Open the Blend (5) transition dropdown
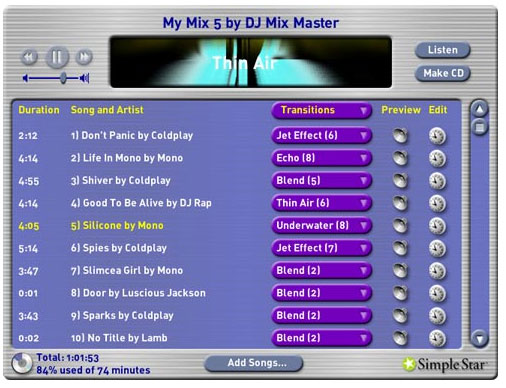 321,181
